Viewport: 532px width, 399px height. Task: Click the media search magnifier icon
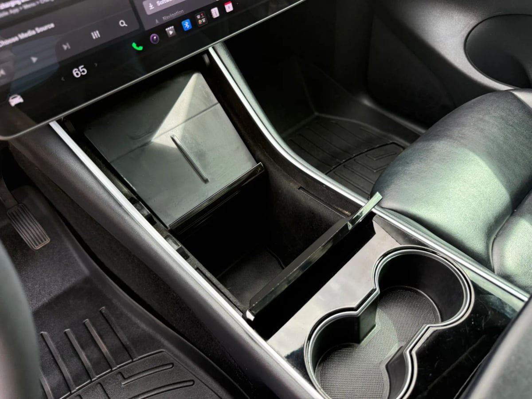123,23
